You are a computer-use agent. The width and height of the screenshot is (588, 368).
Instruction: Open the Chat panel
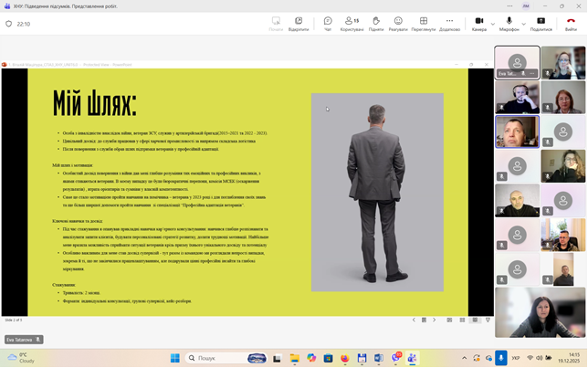click(x=328, y=23)
